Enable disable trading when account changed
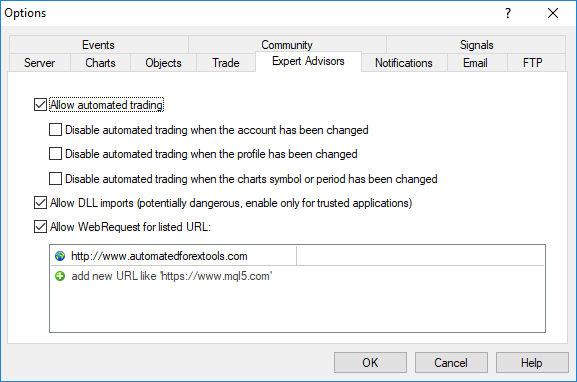The height and width of the screenshot is (382, 577). (x=56, y=130)
